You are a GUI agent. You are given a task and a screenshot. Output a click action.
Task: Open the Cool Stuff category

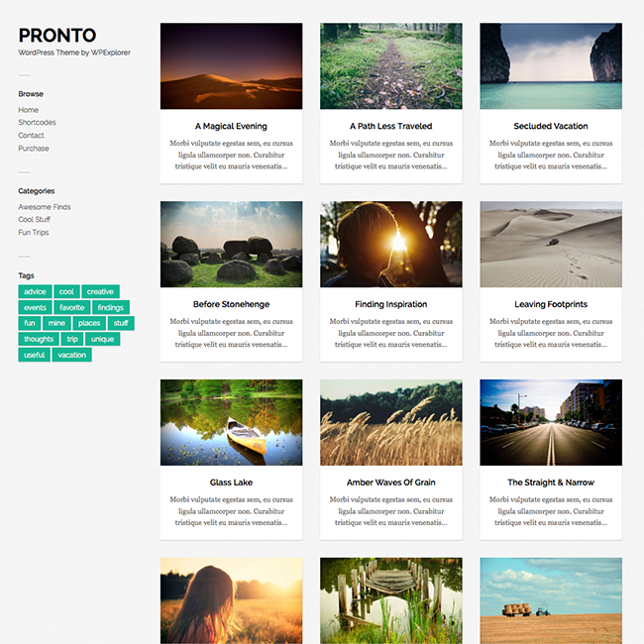click(x=34, y=219)
